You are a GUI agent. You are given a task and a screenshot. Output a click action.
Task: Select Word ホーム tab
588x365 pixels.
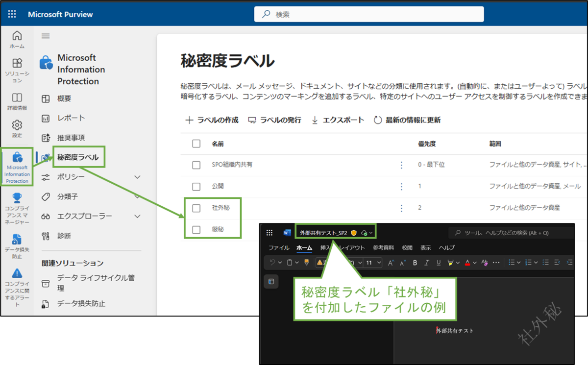tap(304, 248)
